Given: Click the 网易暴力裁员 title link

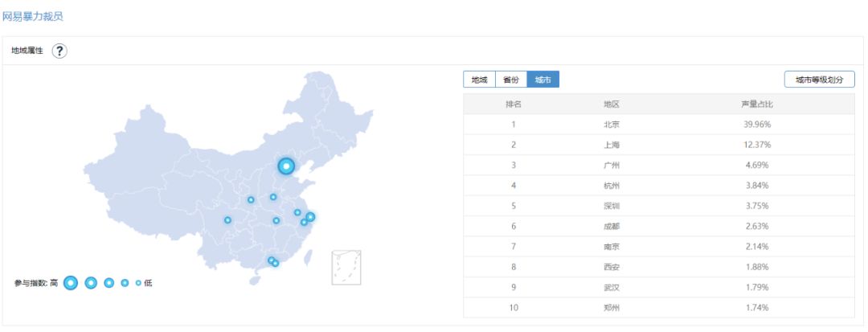Looking at the screenshot, I should tap(33, 16).
